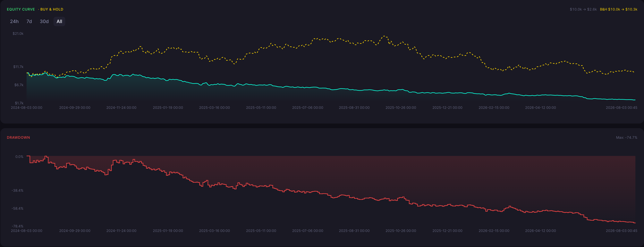Click 2024-11-24 00:00 on the drawdown chart axis
644x247 pixels.
point(121,231)
